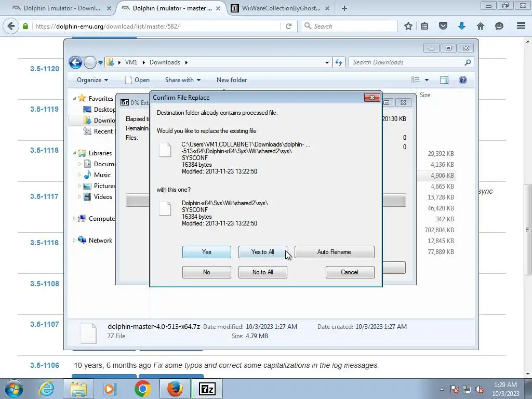Select file row sized 29,392 KB
Screen dimensions: 532x399
(441, 154)
